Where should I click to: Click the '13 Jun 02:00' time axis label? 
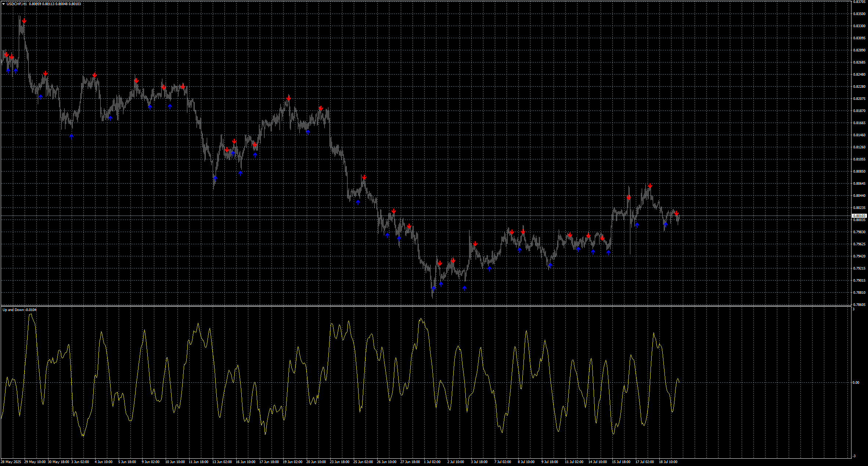222,462
